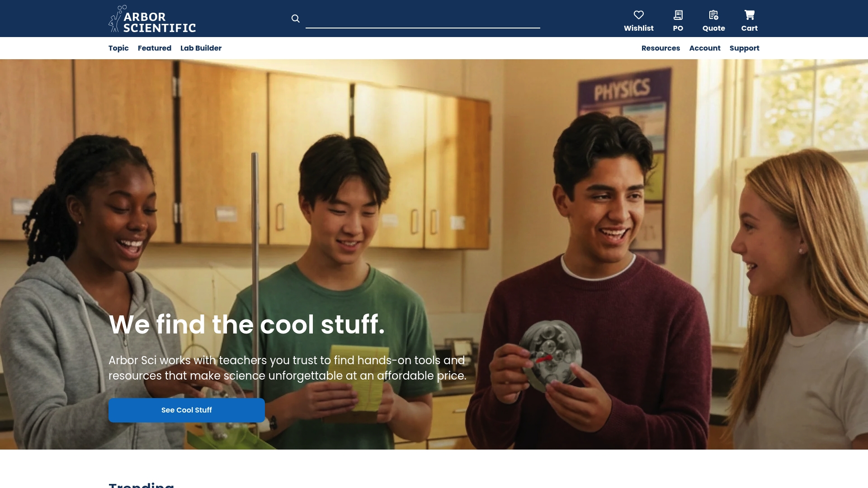
Task: Open the PO document icon
Action: point(678,15)
